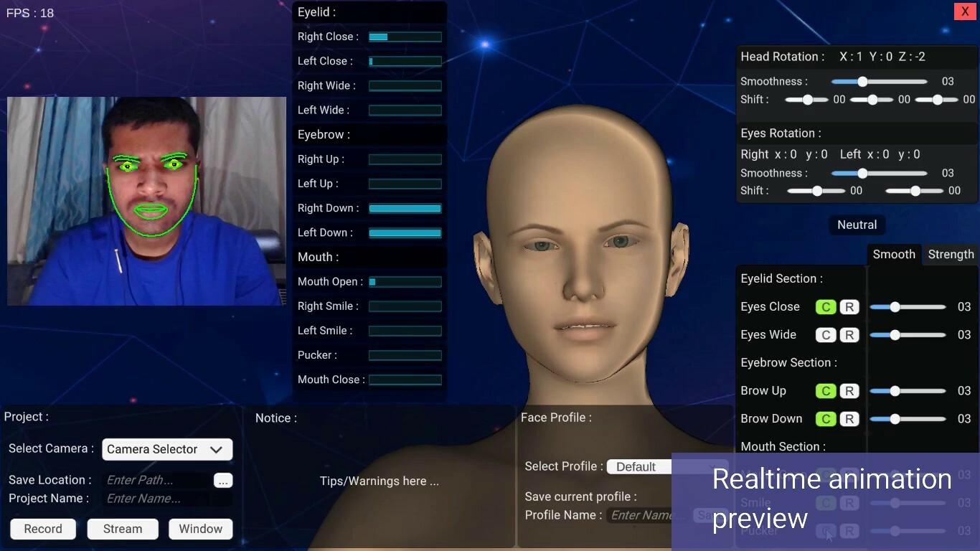Toggle the green C calibration for Brow Up
Image resolution: width=980 pixels, height=551 pixels.
pos(825,391)
